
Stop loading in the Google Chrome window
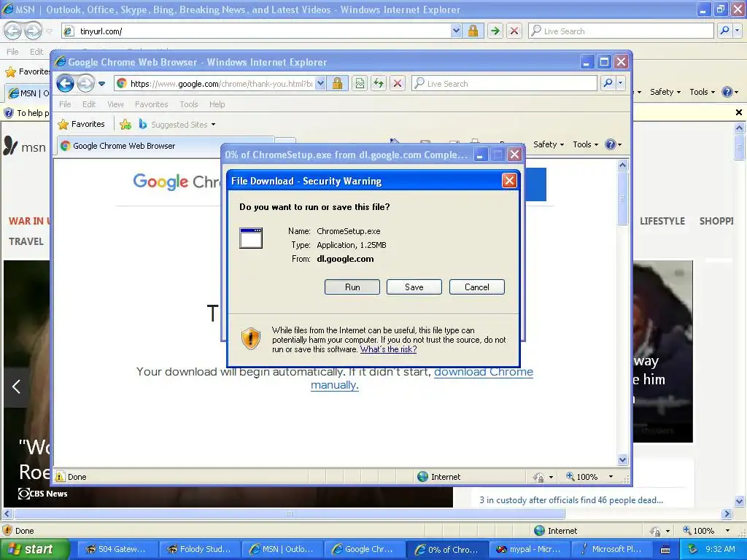point(398,84)
